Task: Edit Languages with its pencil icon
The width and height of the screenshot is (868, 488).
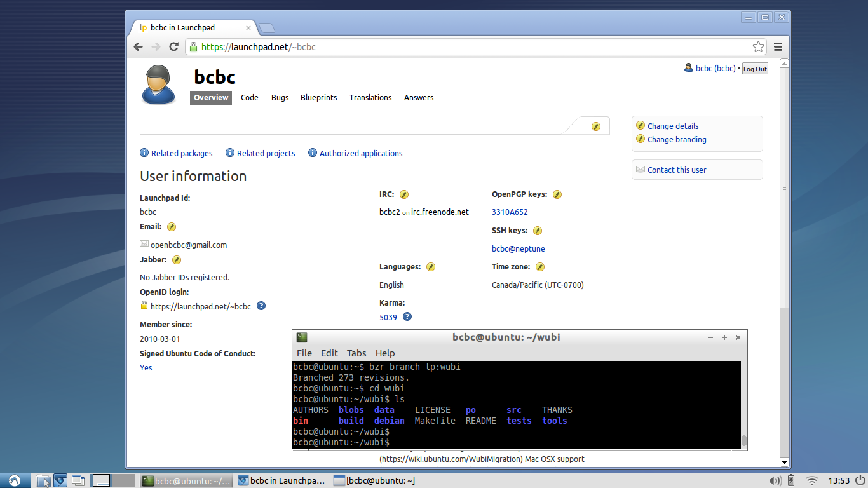Action: click(431, 267)
